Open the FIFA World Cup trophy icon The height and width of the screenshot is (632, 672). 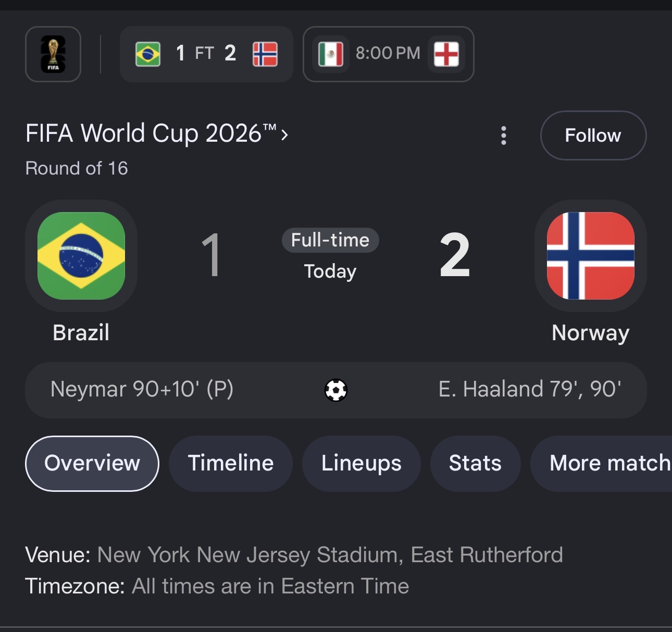[53, 54]
